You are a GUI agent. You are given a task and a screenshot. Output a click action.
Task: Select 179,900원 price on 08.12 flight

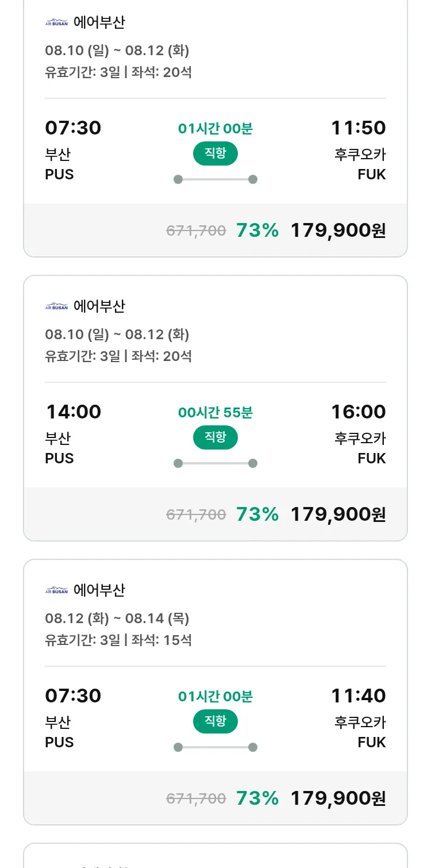click(338, 798)
